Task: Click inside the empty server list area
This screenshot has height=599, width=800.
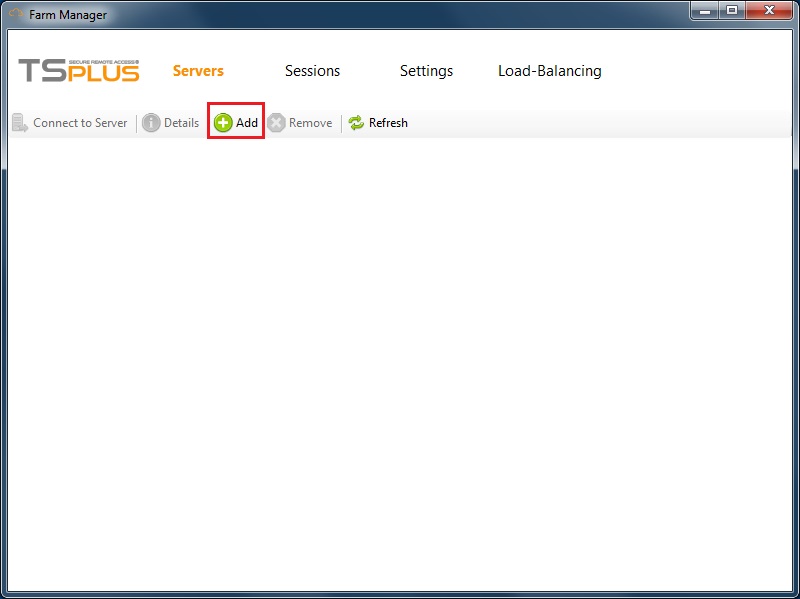Action: point(400,360)
